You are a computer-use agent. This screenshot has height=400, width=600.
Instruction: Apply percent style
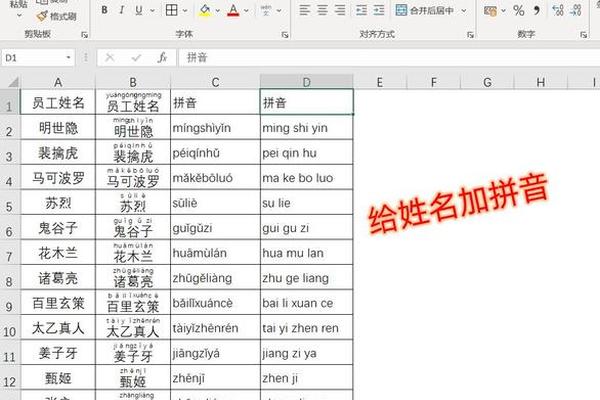coord(519,10)
